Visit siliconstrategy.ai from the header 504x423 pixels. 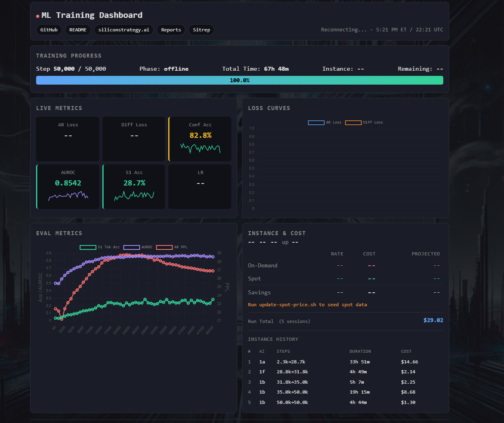click(123, 30)
